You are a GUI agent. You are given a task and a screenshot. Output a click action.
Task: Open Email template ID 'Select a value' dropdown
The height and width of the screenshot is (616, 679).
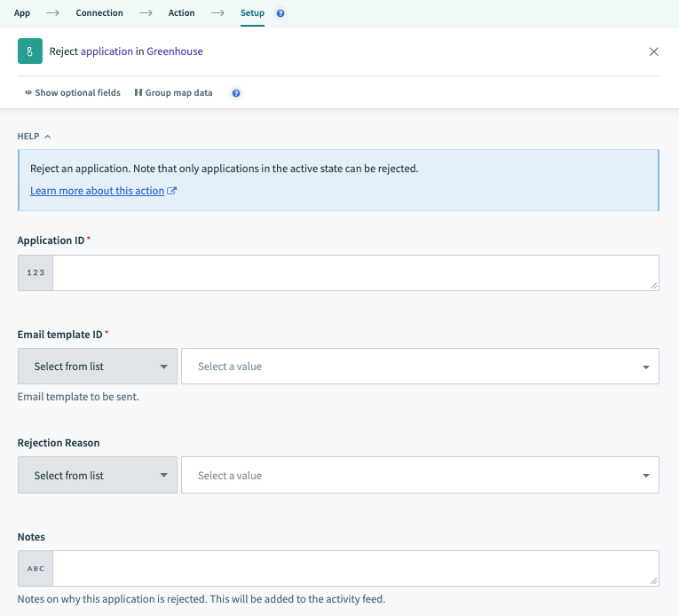[420, 367]
